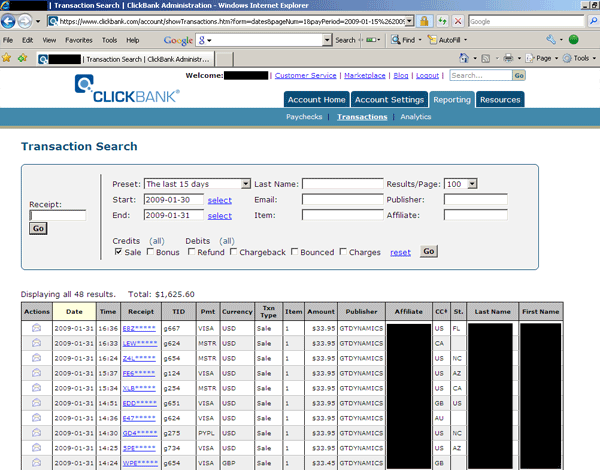The image size is (600, 470).
Task: Click the Marketplace link
Action: [x=365, y=75]
